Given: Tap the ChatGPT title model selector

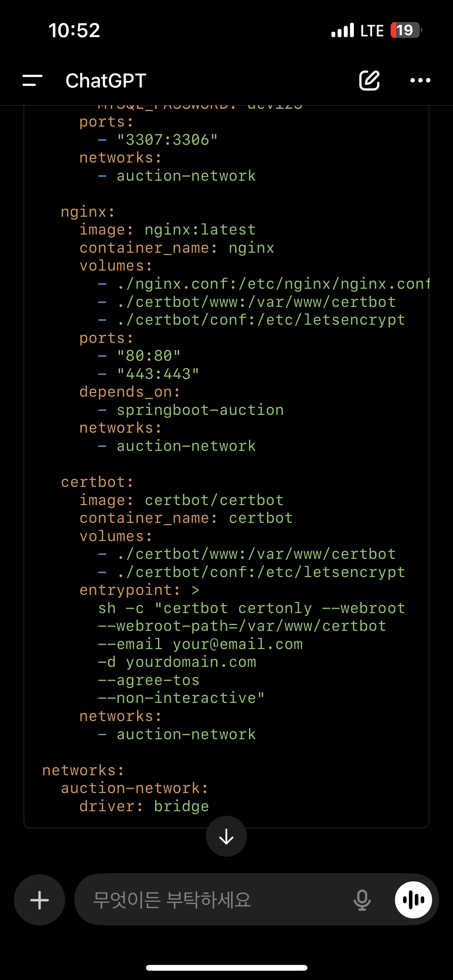Looking at the screenshot, I should [x=106, y=81].
